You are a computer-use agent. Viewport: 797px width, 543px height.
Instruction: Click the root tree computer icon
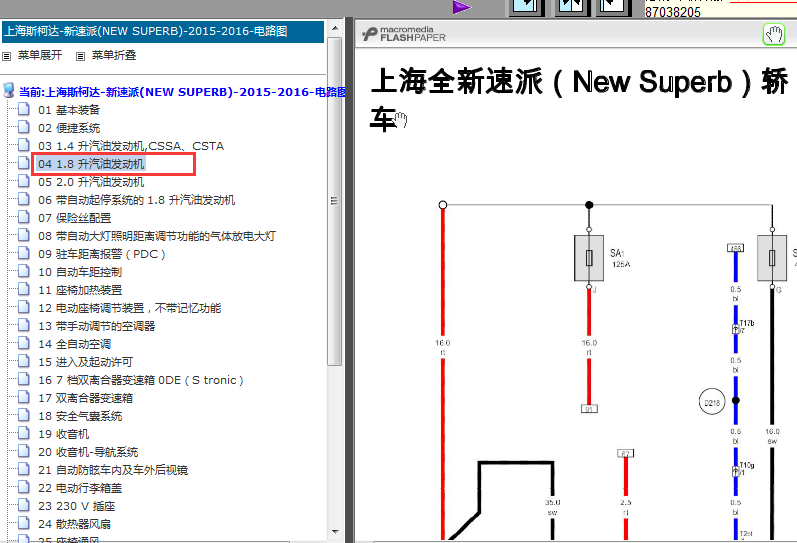(x=9, y=91)
